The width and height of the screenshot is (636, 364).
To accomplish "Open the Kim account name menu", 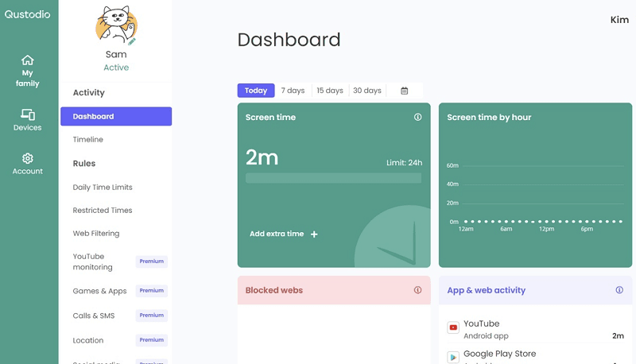I will point(619,20).
